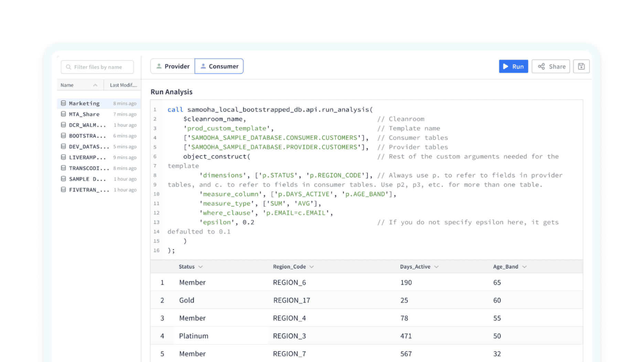Viewport: 644px width, 362px height.
Task: Click the user icon on the Consumer tab
Action: [204, 66]
